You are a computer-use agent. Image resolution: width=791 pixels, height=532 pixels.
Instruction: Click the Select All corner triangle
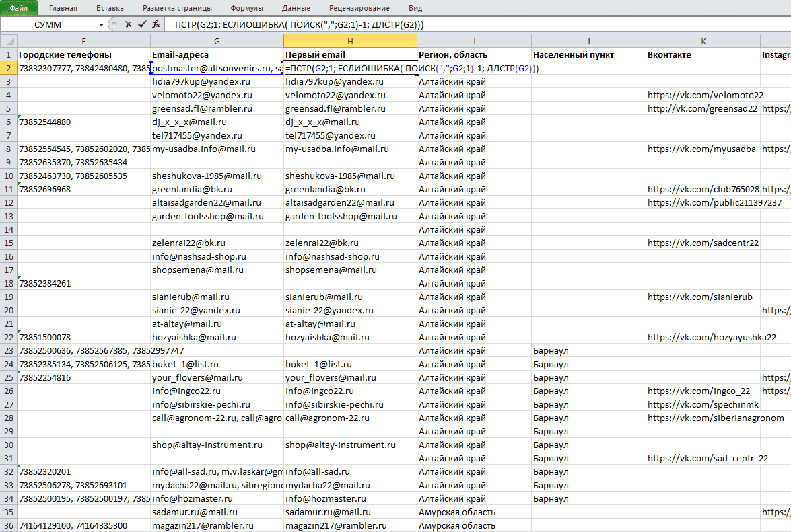9,41
